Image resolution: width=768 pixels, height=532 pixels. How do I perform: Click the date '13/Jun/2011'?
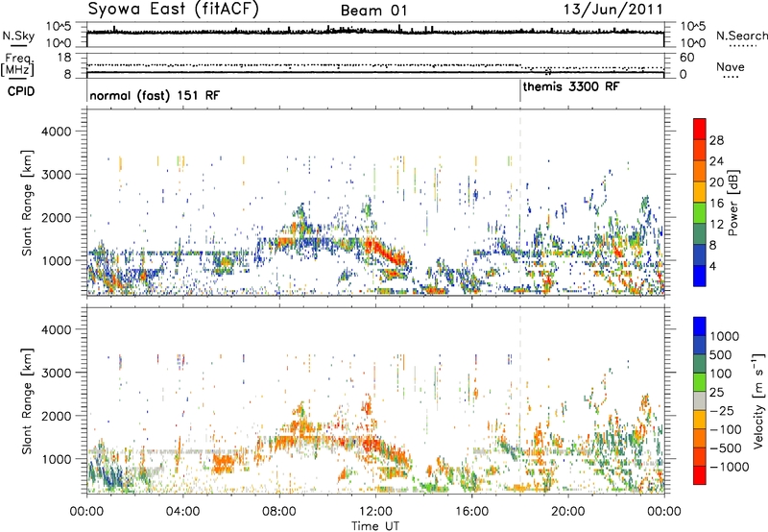(x=612, y=9)
